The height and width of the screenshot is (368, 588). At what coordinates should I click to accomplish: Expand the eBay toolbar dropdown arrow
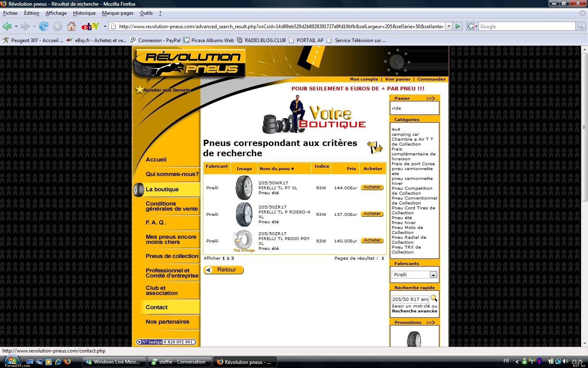105,27
